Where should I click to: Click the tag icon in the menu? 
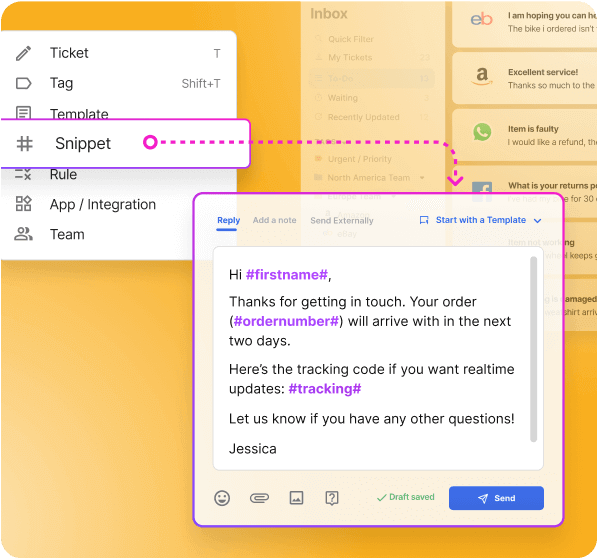tap(24, 83)
